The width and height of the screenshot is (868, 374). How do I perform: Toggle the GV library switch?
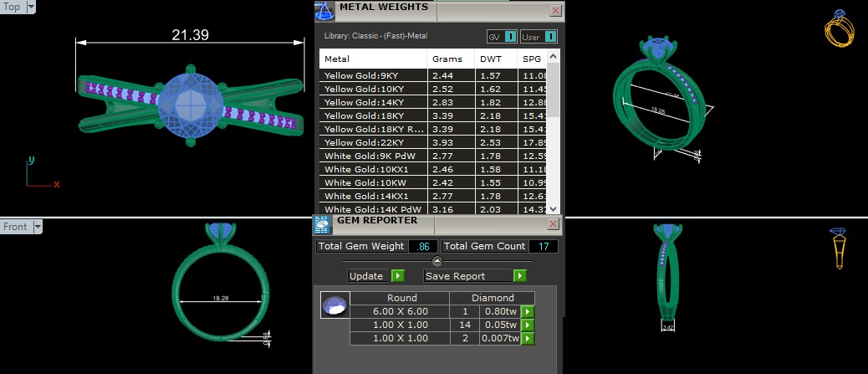(x=510, y=37)
